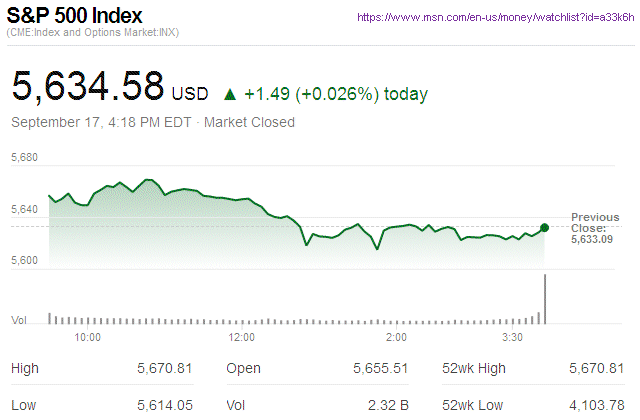Click the dot marker at chart line end
The image size is (640, 420).
point(544,228)
